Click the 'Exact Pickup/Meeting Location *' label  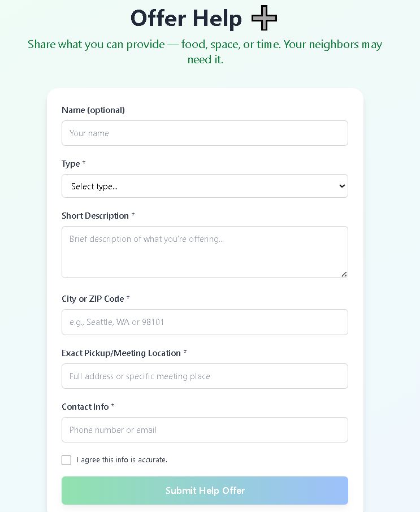[x=124, y=353]
